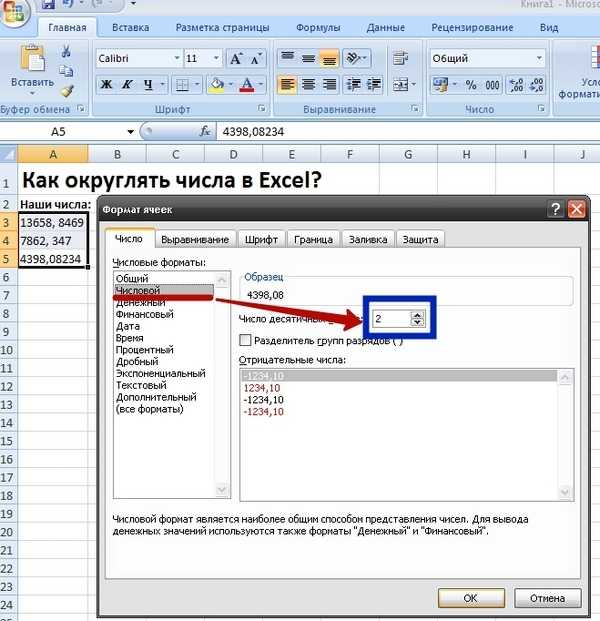The width and height of the screenshot is (600, 621).
Task: Open Шрифт group dialog launcher
Action: pyautogui.click(x=261, y=108)
